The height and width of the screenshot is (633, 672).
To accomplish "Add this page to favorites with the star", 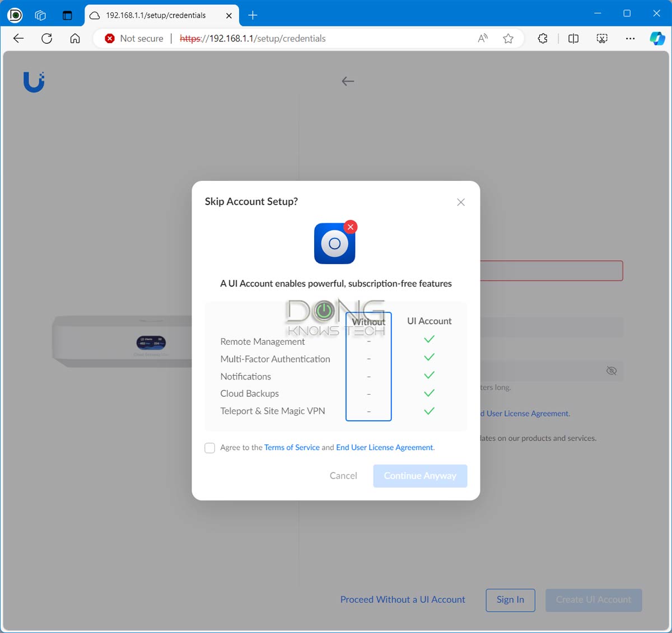I will click(508, 38).
